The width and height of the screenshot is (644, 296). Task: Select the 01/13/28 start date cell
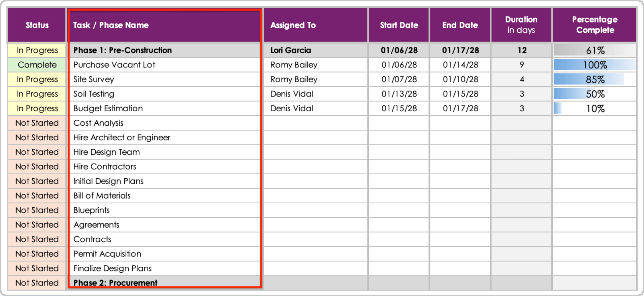399,94
